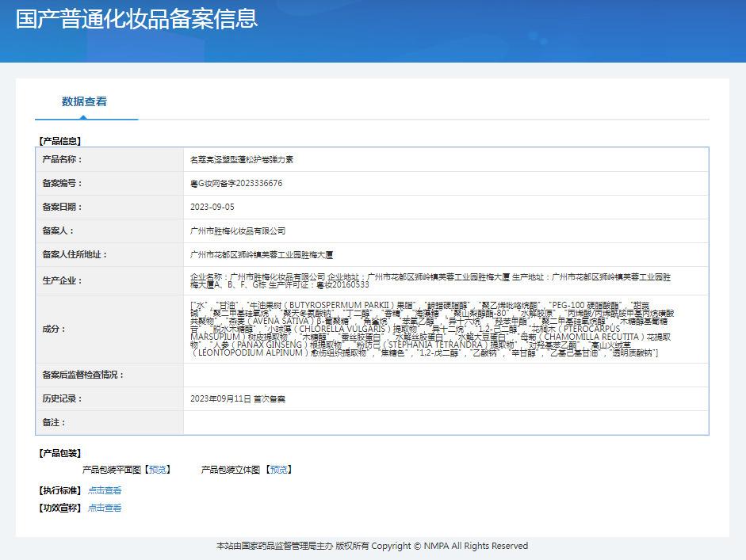Open the 数据查看 tab
The image size is (746, 560).
[x=85, y=101]
